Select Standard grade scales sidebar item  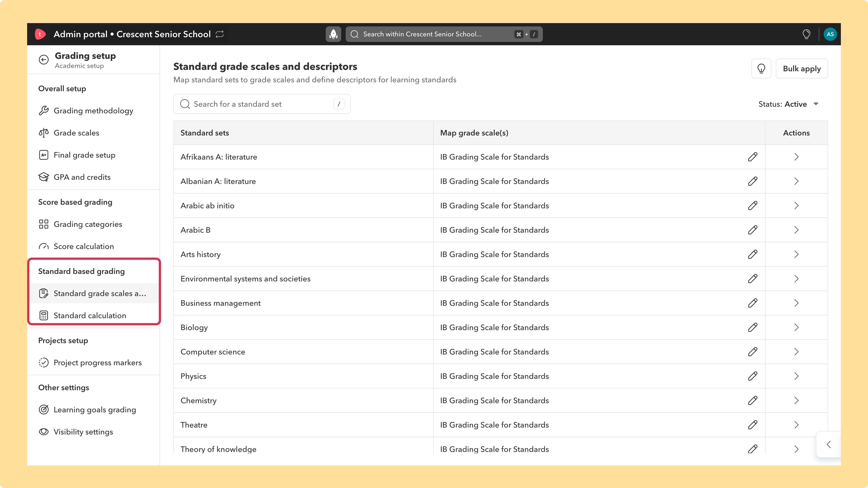coord(93,293)
